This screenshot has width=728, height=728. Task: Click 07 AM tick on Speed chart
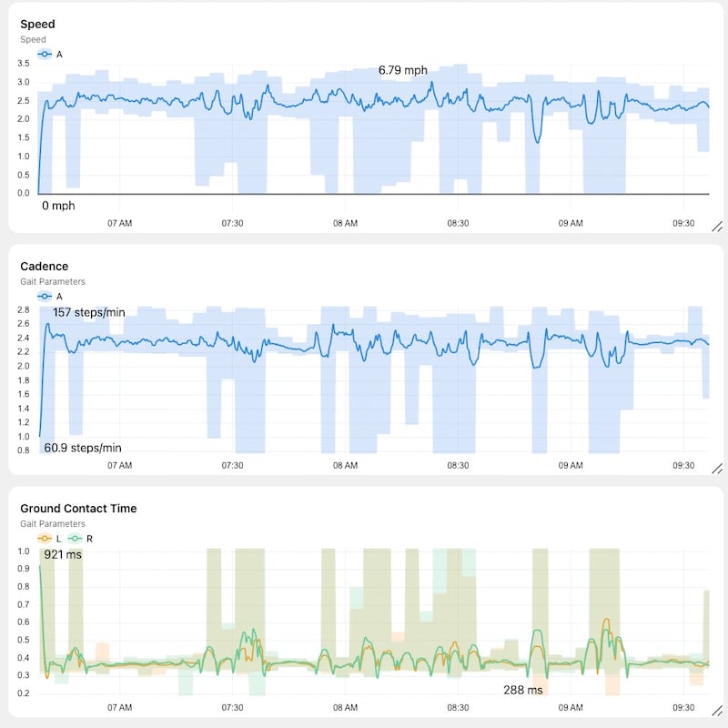point(120,223)
